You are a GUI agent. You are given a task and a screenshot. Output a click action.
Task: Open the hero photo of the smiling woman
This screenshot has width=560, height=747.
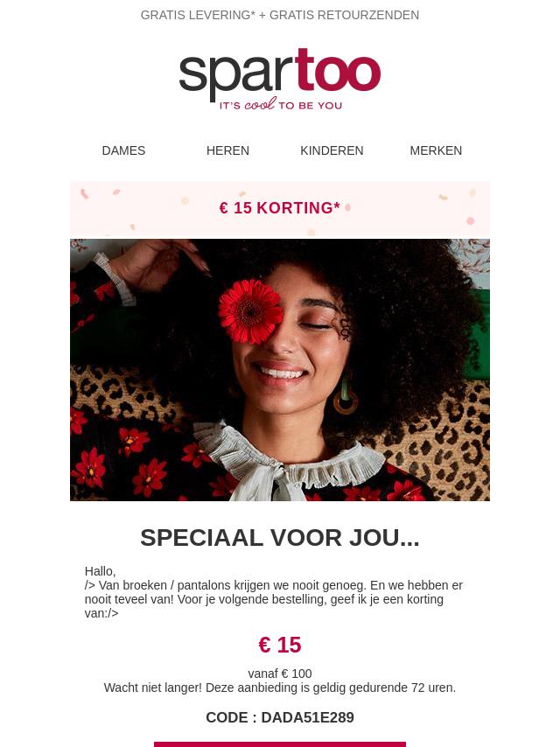(x=280, y=370)
